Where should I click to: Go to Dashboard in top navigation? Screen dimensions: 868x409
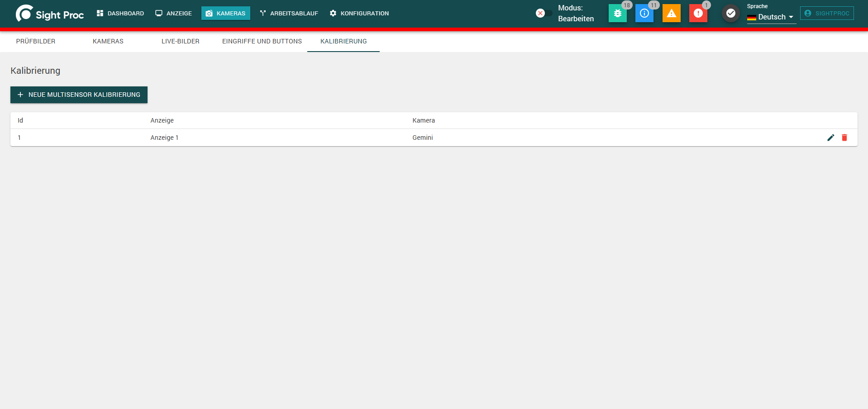tap(120, 13)
